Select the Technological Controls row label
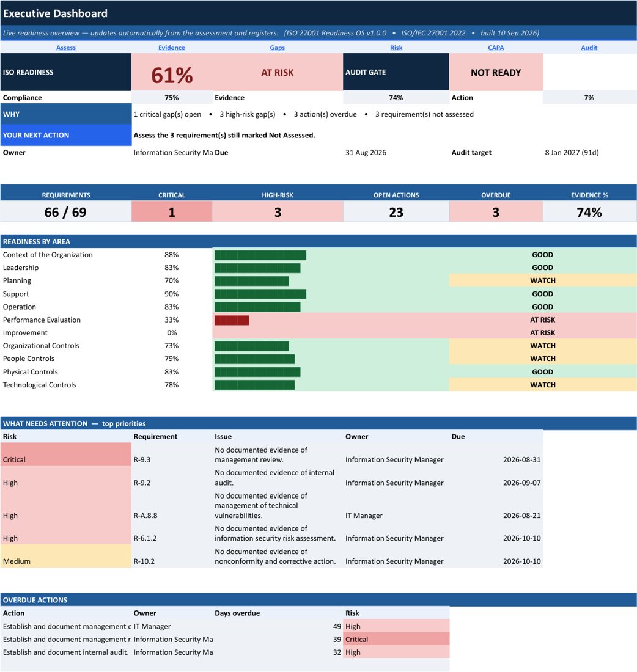The width and height of the screenshot is (637, 672). [40, 384]
